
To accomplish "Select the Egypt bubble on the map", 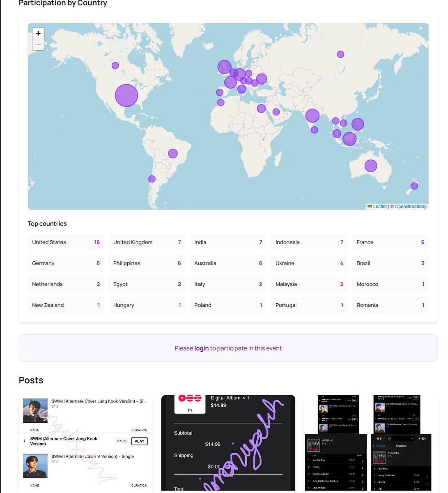I will click(x=261, y=108).
